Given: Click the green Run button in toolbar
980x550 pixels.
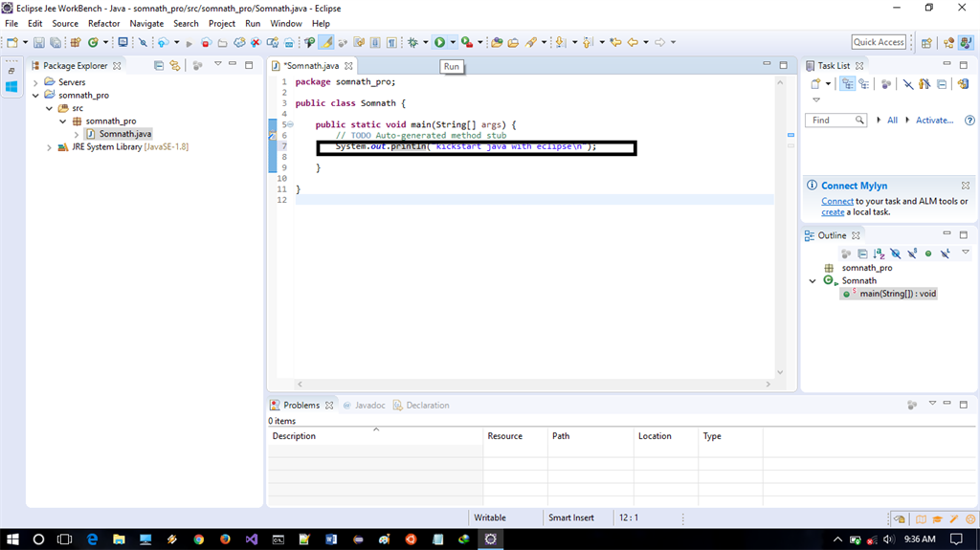Looking at the screenshot, I should [439, 42].
